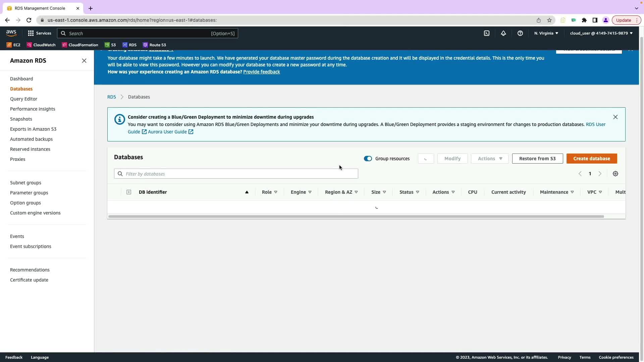Screen dimensions: 644x362
Task: Click the Create database button
Action: pos(592,159)
